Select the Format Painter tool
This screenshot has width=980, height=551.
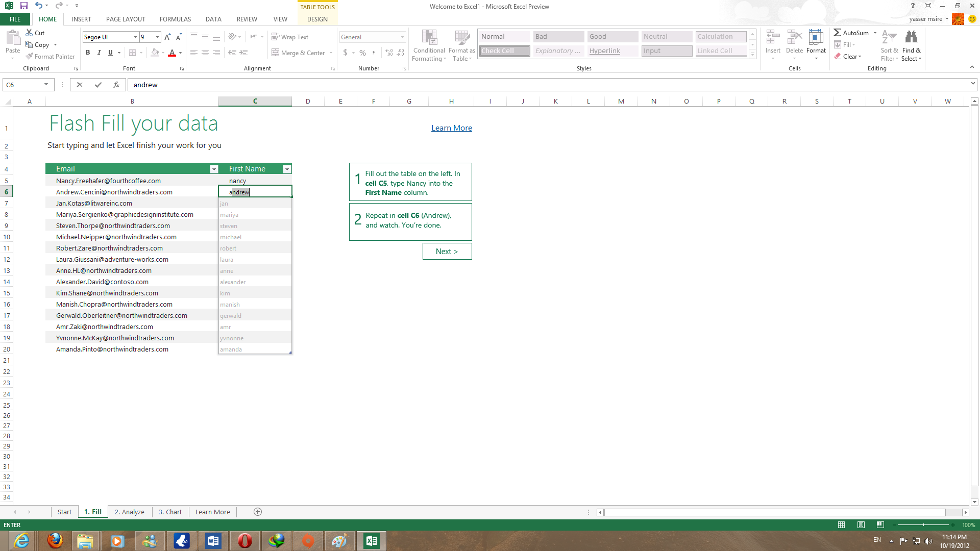(51, 56)
